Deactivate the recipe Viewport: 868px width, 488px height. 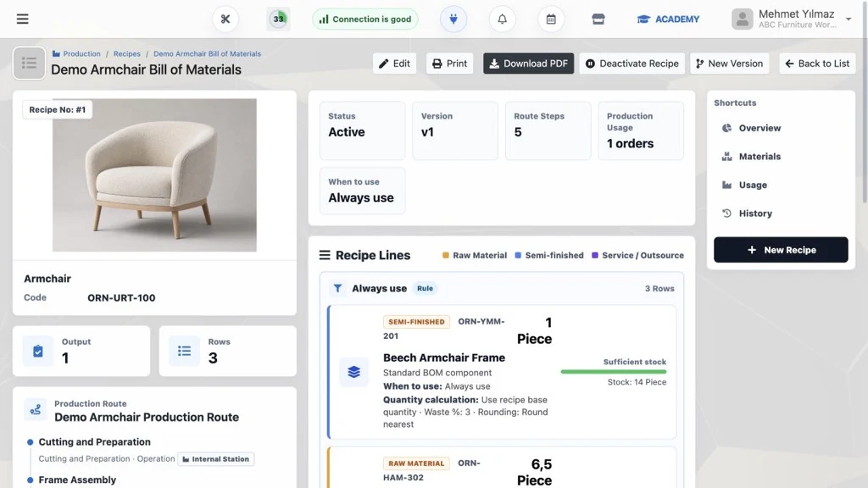point(632,64)
